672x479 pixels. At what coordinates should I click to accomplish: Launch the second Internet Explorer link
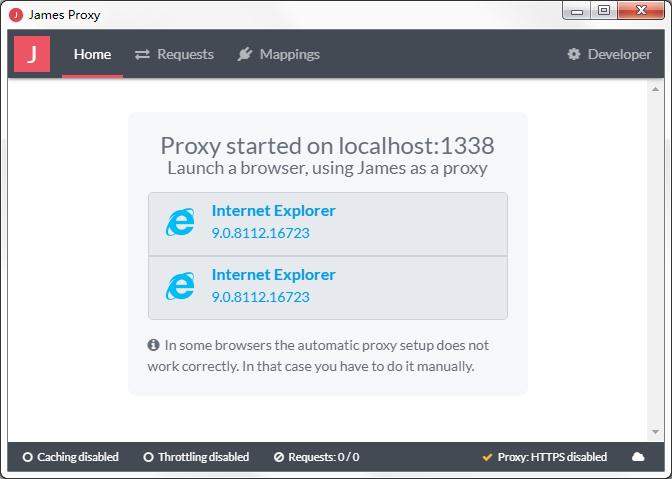tap(273, 275)
